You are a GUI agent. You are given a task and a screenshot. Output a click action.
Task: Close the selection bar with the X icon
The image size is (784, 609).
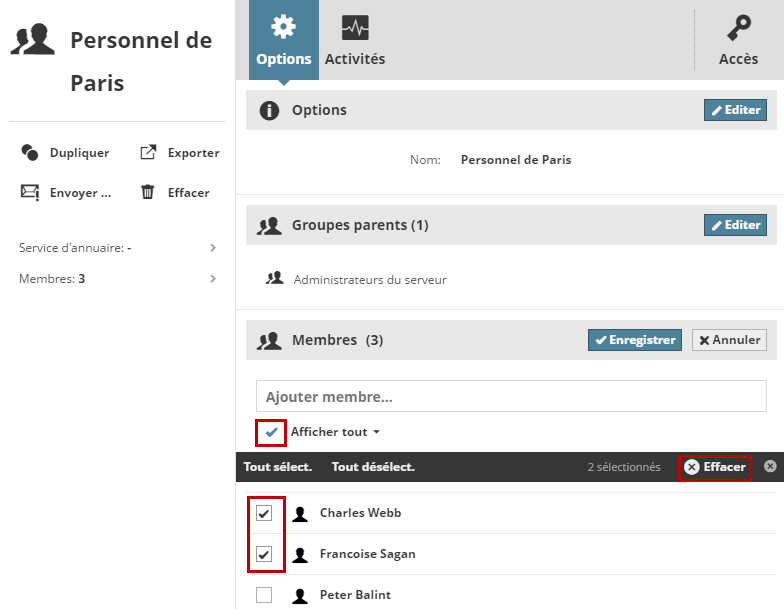coord(770,466)
